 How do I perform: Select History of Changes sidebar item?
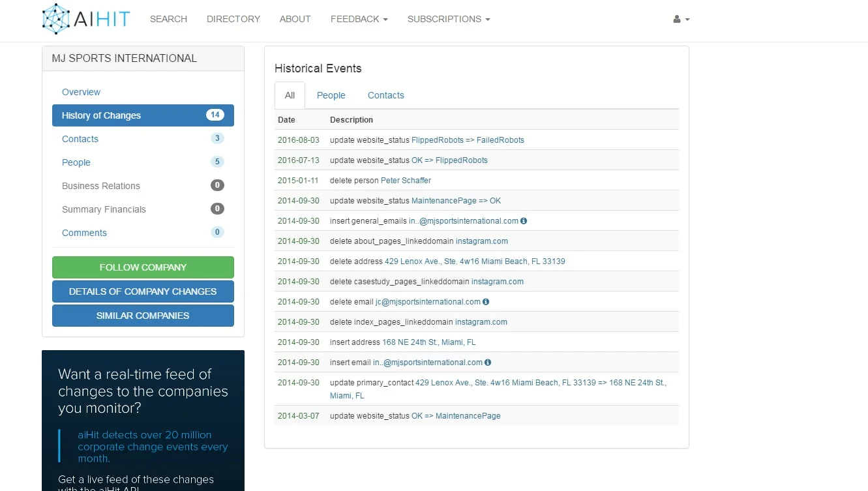click(143, 115)
